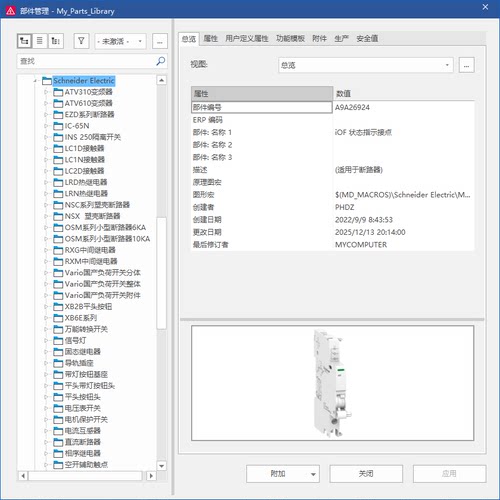
Task: Click the LRD热继电器 folder icon
Action: point(58,182)
